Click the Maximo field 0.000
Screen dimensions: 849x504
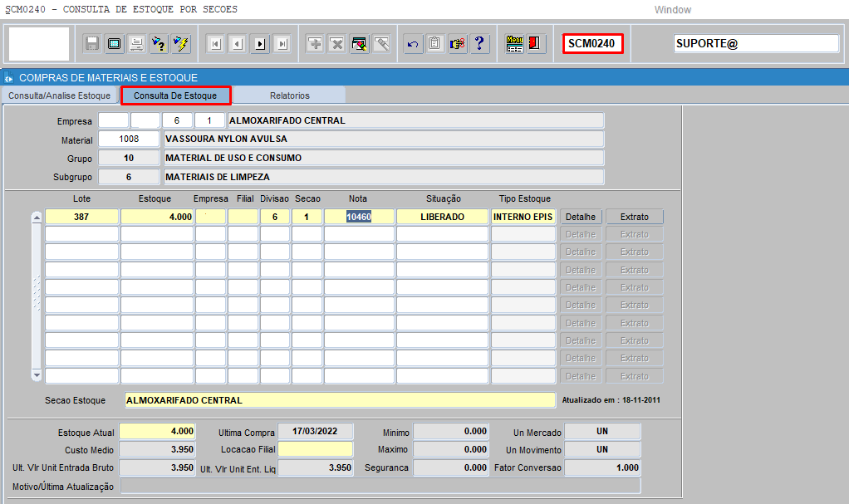[x=451, y=449]
